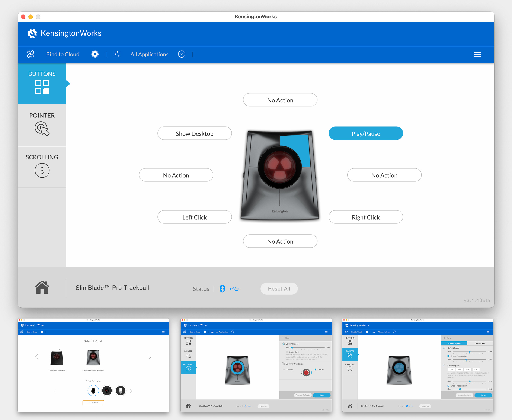Toggle the Cmd modifier key
The image size is (512, 420).
point(451,369)
